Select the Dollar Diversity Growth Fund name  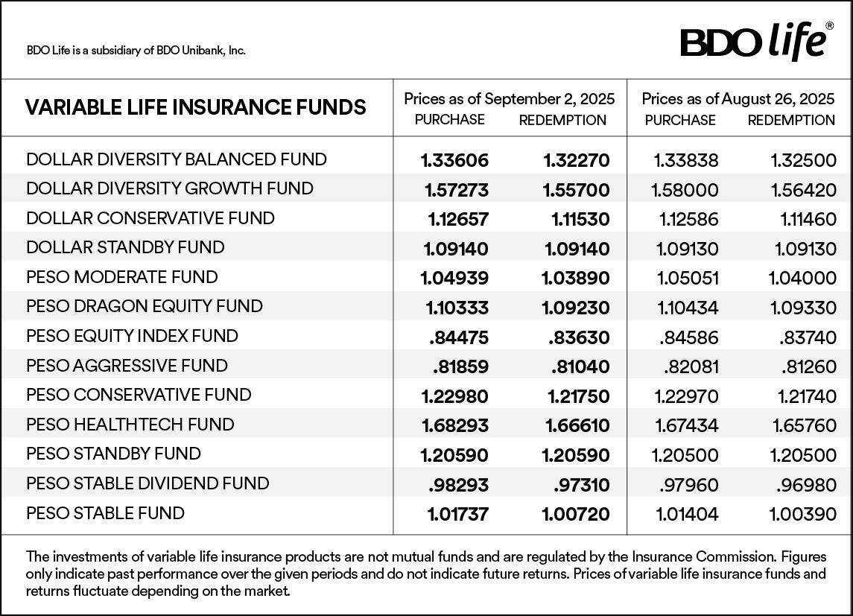(x=170, y=188)
